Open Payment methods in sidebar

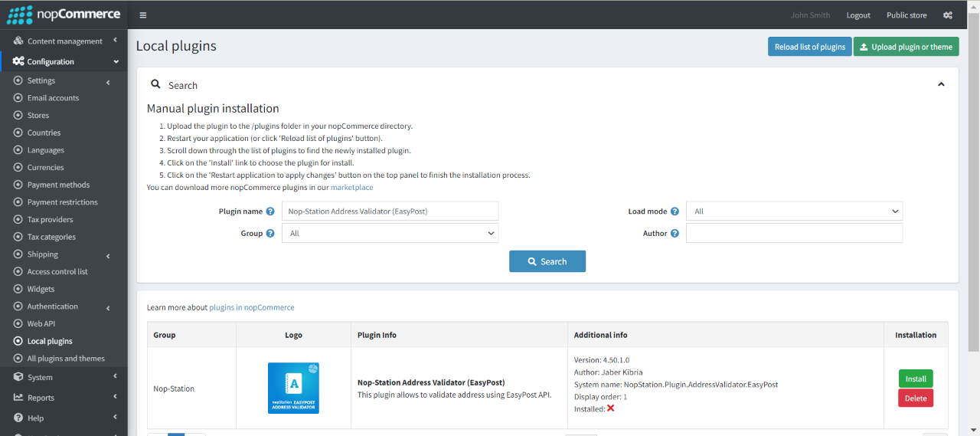[58, 185]
